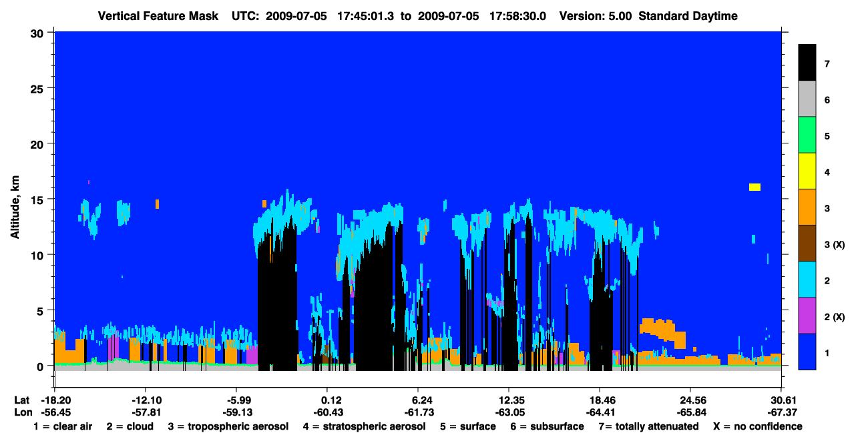The width and height of the screenshot is (868, 445).
Task: Click the longitude value -57.81
Action: click(145, 412)
